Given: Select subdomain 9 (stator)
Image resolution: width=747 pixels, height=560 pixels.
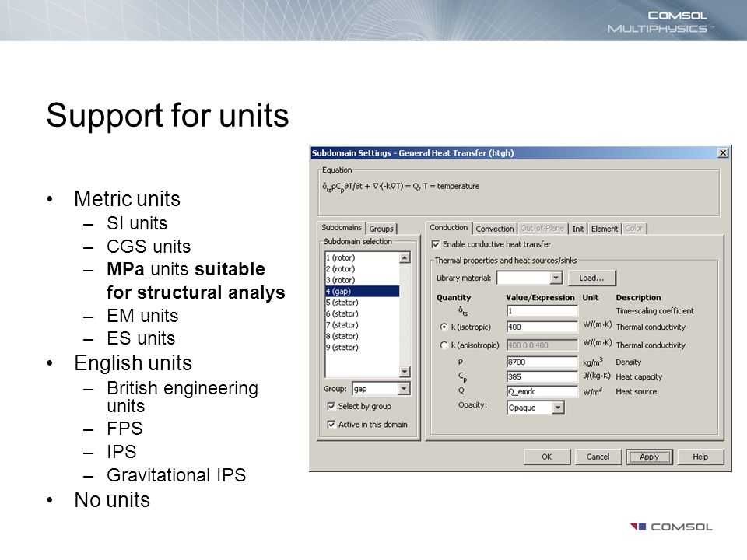Looking at the screenshot, I should (x=362, y=347).
